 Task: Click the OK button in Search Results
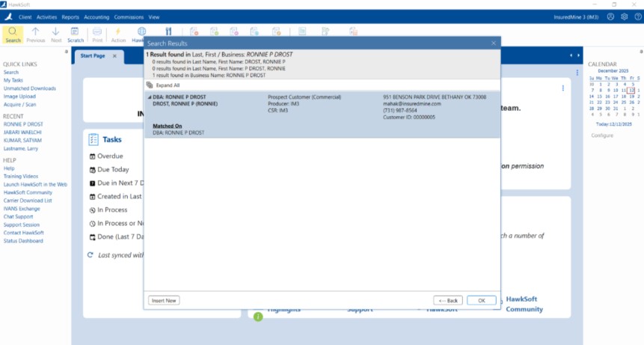click(x=481, y=300)
